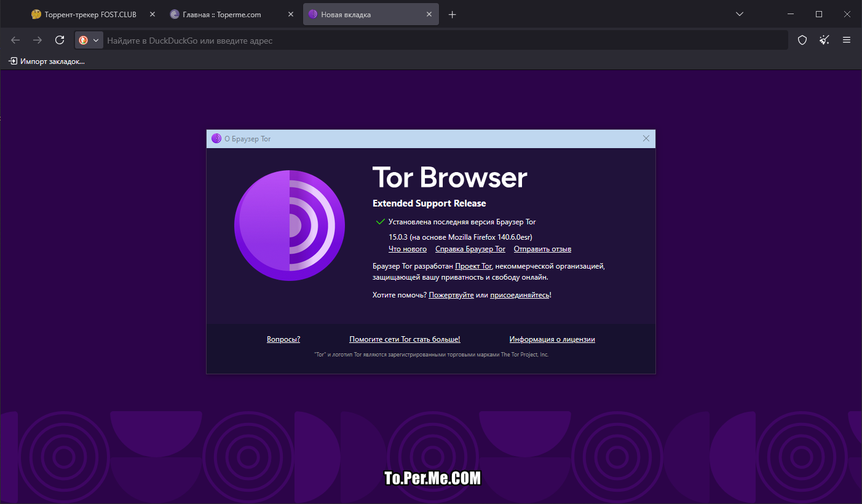Click the green update checkmark icon
The image size is (862, 504).
click(x=380, y=222)
